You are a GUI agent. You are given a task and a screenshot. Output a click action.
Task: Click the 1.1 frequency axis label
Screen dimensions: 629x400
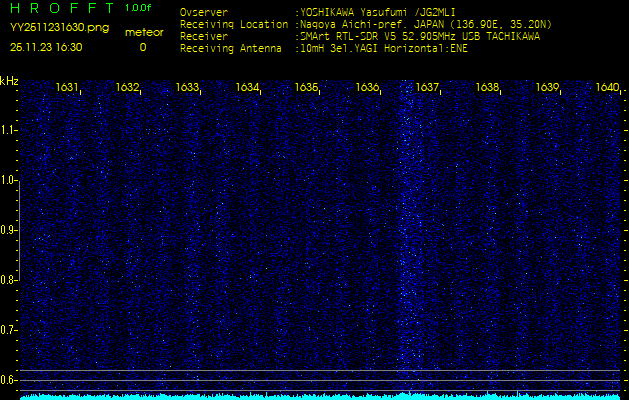9,130
